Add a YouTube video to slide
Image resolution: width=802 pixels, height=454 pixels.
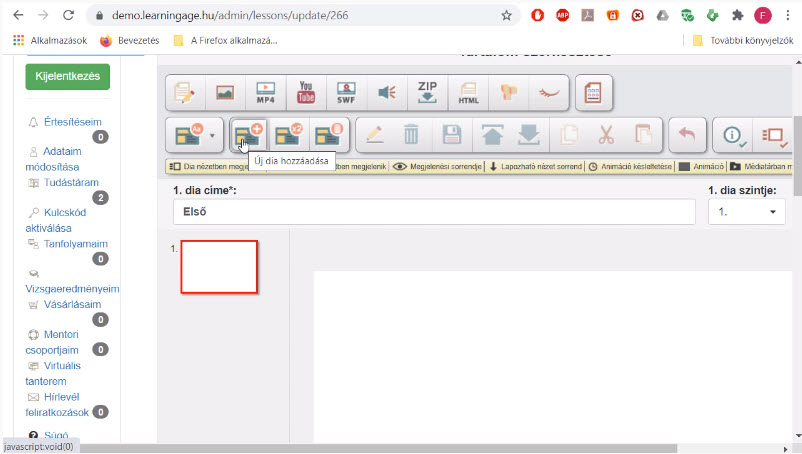pos(306,93)
